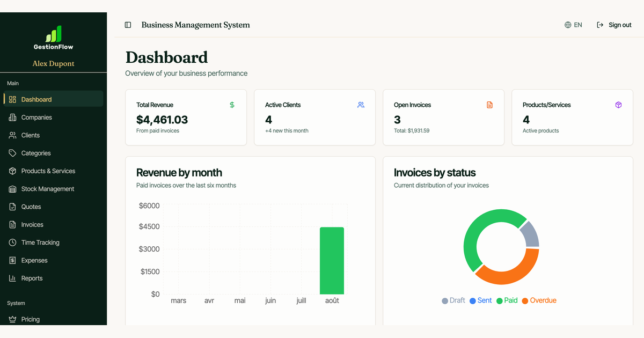
Task: Click the 'Invoices by status' heading
Action: (x=435, y=173)
